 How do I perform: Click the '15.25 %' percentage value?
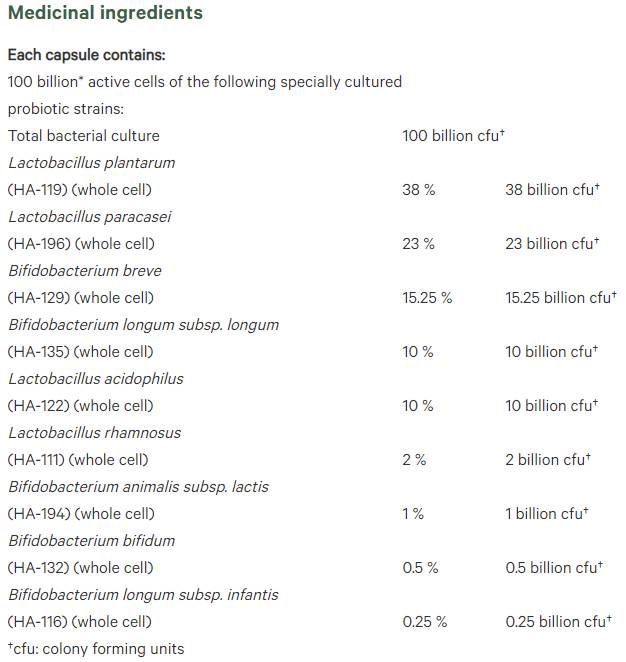427,297
